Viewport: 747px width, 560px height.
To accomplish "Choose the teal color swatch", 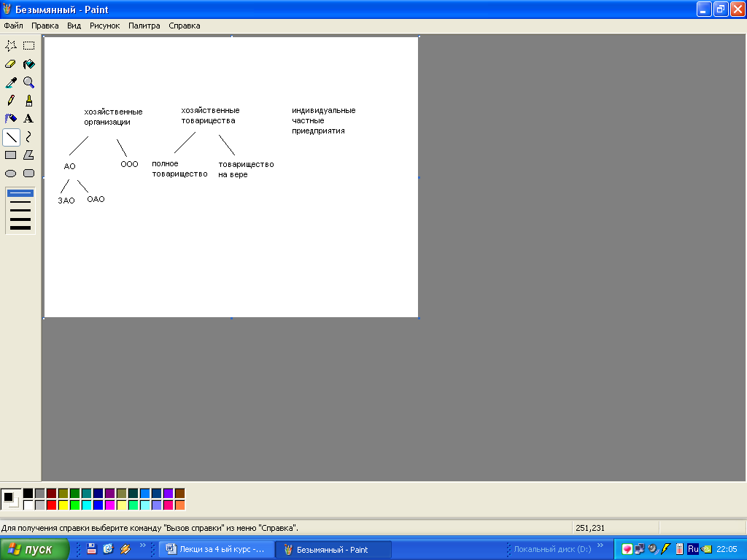I will click(x=87, y=494).
